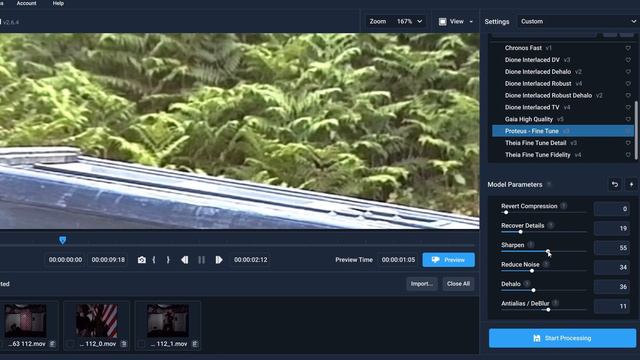640x360 pixels.
Task: Open the Account menu
Action: (27, 3)
